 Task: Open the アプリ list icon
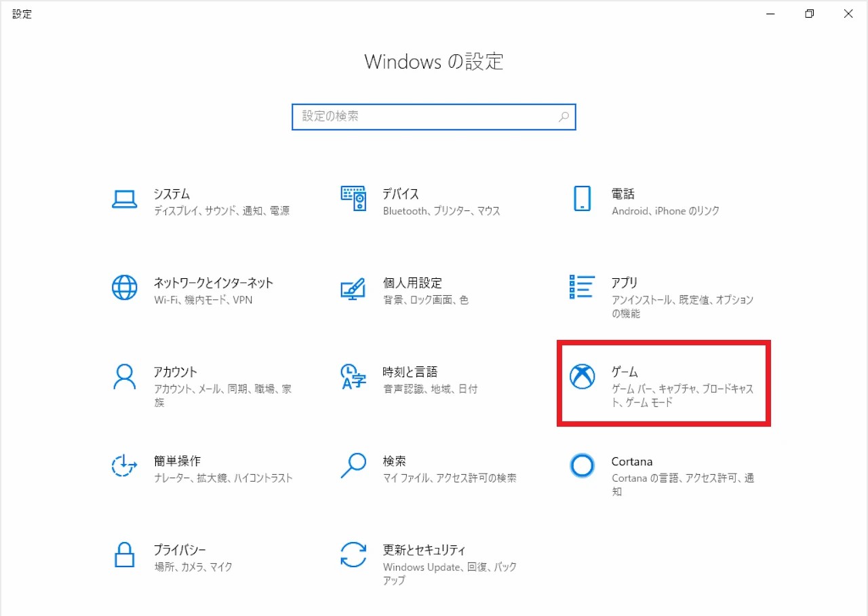tap(583, 287)
